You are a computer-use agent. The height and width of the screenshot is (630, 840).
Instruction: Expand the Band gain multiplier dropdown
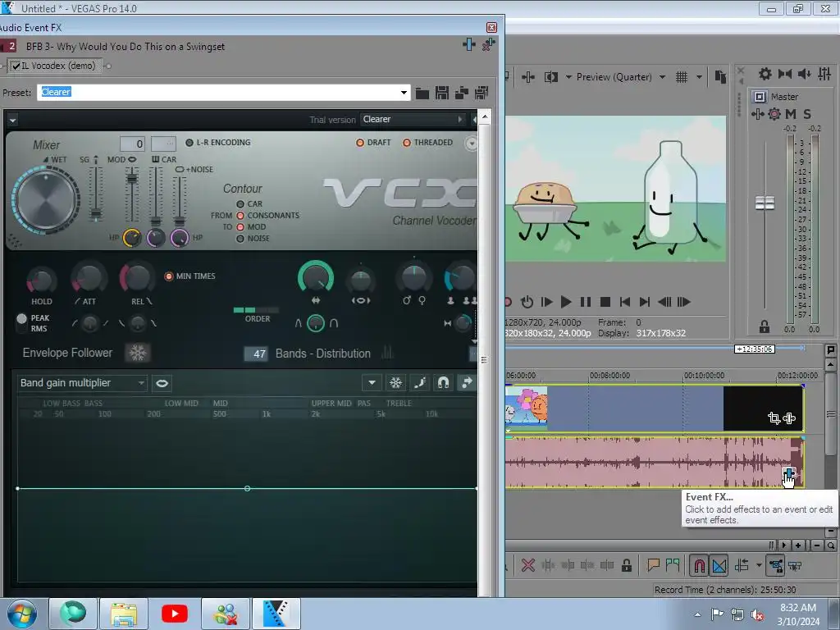click(x=141, y=383)
